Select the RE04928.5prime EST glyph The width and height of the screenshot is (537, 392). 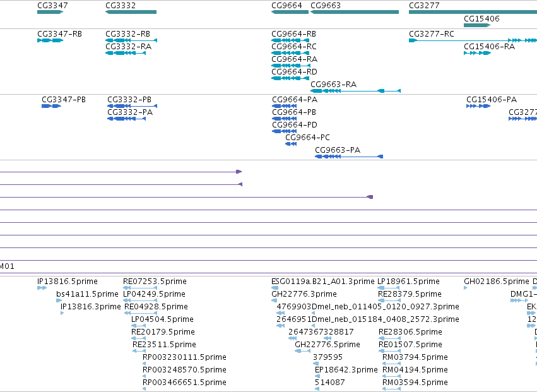click(141, 313)
